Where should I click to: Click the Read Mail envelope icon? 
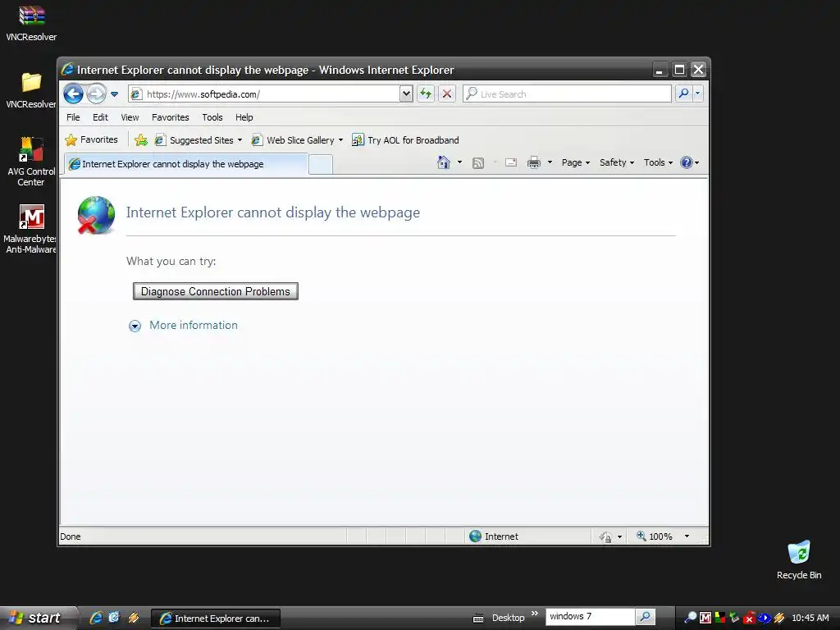tap(511, 162)
